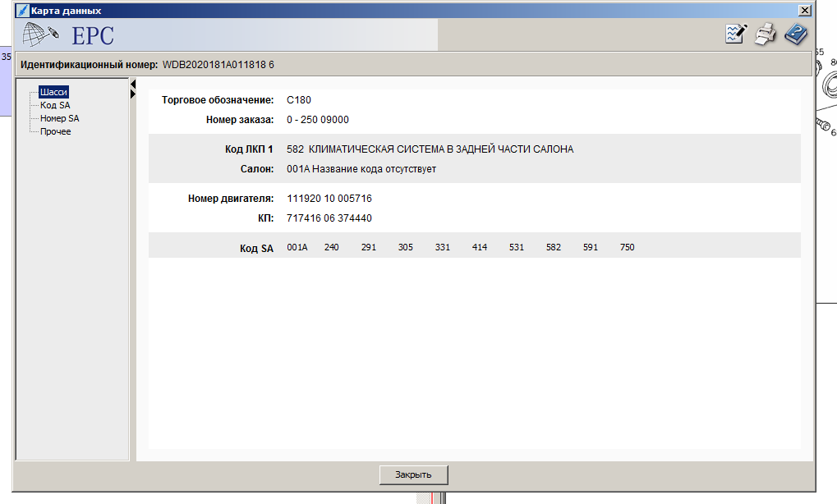837x504 pixels.
Task: Print the data card
Action: (x=766, y=34)
